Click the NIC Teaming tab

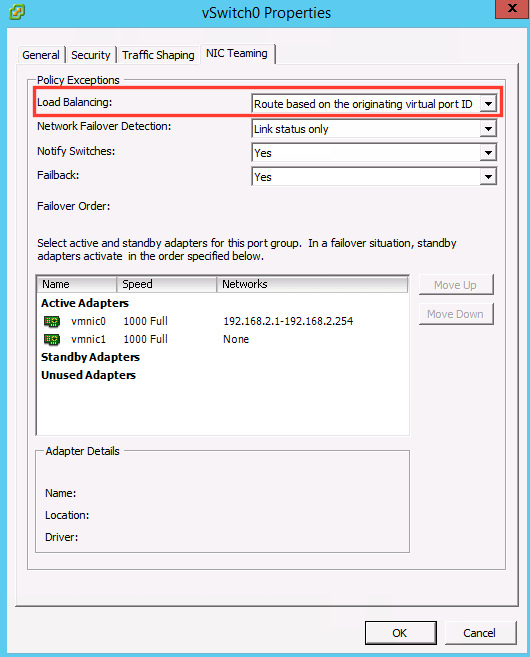(237, 54)
